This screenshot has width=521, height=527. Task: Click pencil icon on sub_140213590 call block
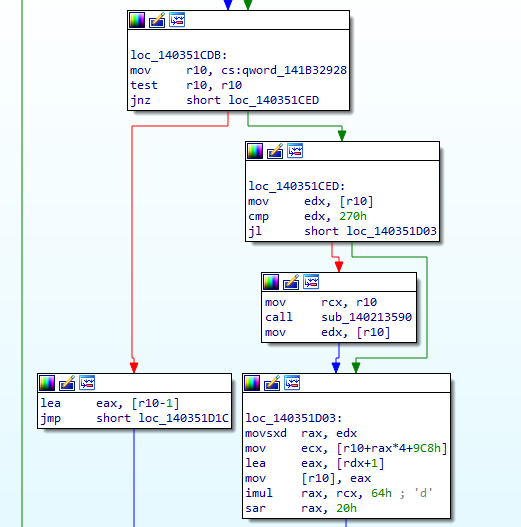click(x=291, y=282)
